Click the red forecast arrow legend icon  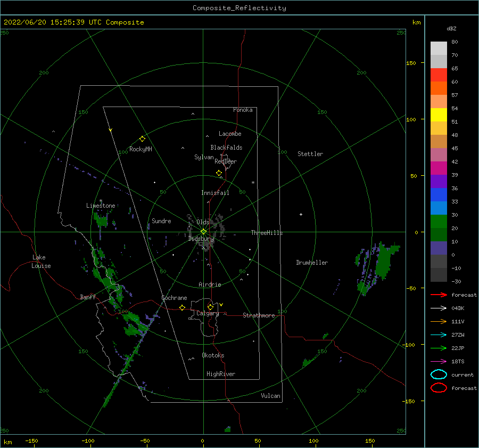pos(439,295)
